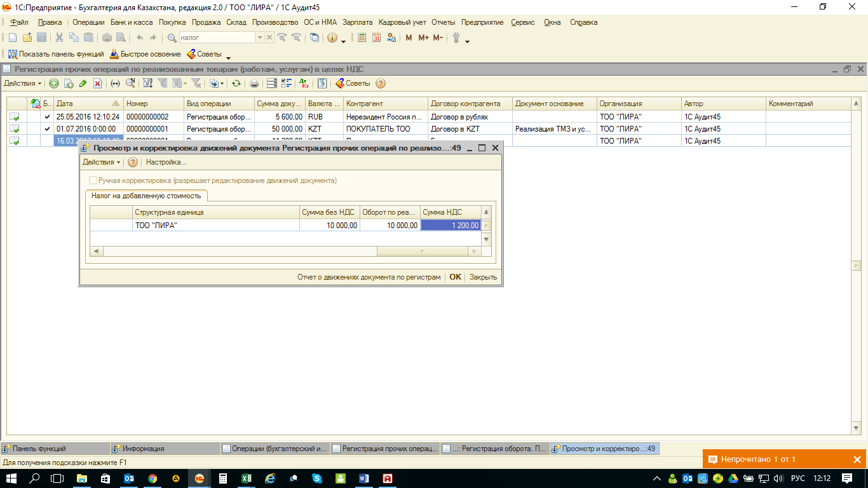The image size is (868, 488).
Task: Open the Go-to navigation dropdown in the list toolbar
Action: (217, 83)
